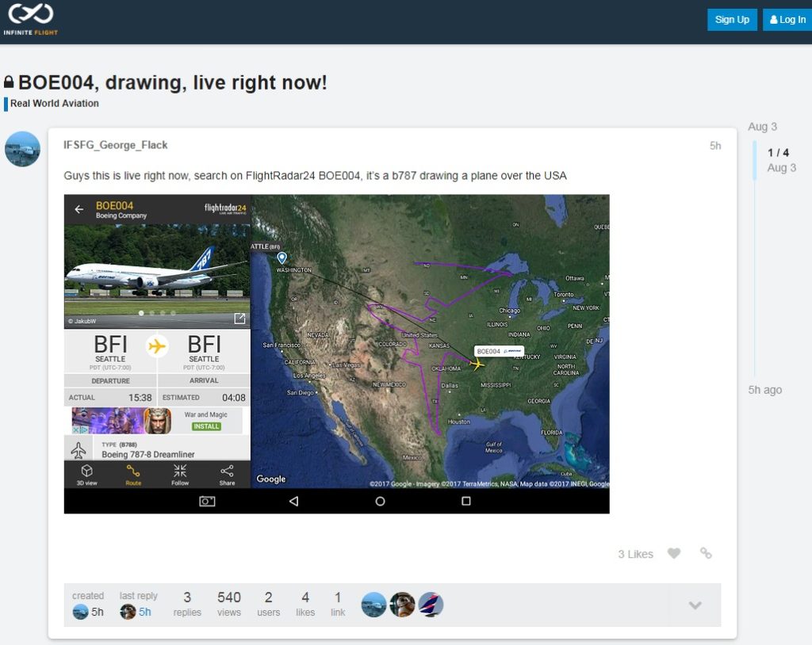Like the post with heart icon
The width and height of the screenshot is (812, 645).
click(674, 553)
